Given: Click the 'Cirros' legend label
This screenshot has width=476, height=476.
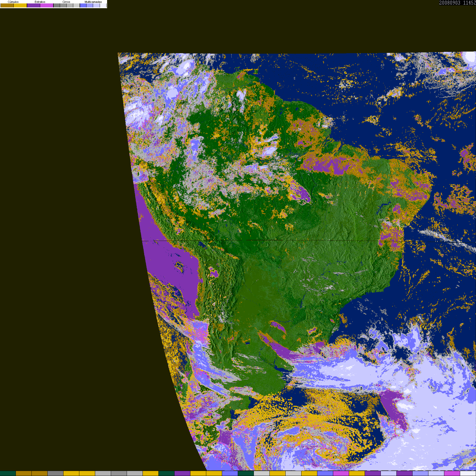Looking at the screenshot, I should click(x=66, y=2).
